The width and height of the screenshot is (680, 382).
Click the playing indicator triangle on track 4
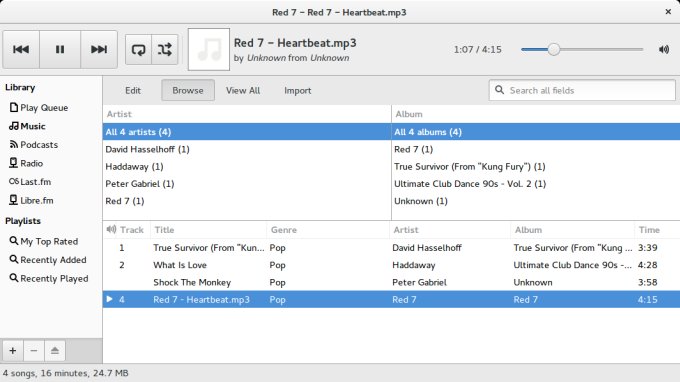109,299
